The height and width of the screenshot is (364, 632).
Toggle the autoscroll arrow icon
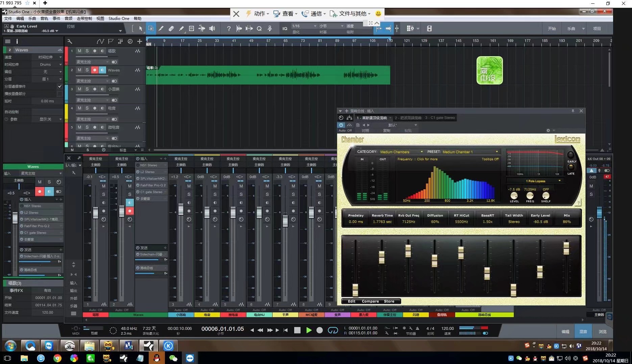click(x=388, y=29)
